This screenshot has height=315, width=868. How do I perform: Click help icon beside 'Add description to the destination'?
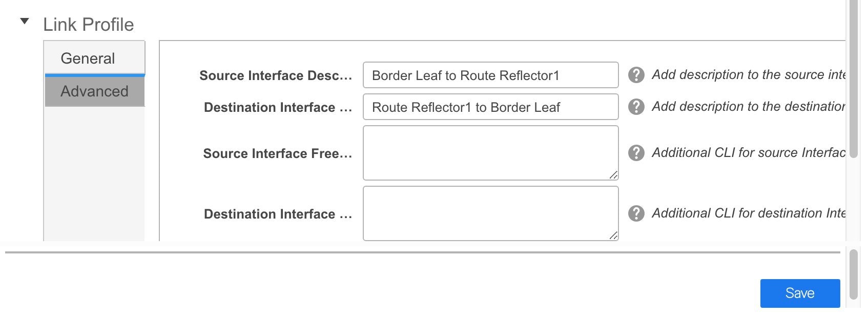coord(636,107)
